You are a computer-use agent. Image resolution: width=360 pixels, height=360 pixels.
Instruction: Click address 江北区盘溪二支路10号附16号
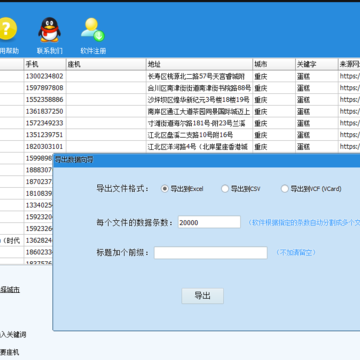click(199, 135)
